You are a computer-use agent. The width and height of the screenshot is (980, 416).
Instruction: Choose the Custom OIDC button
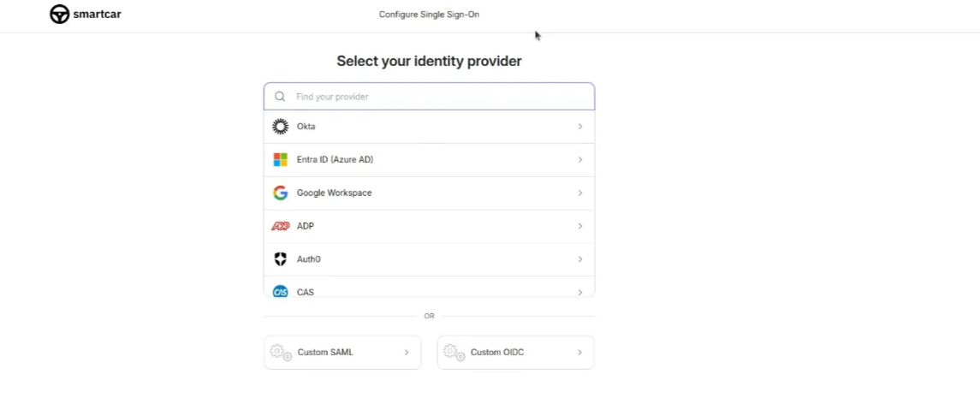coord(515,353)
